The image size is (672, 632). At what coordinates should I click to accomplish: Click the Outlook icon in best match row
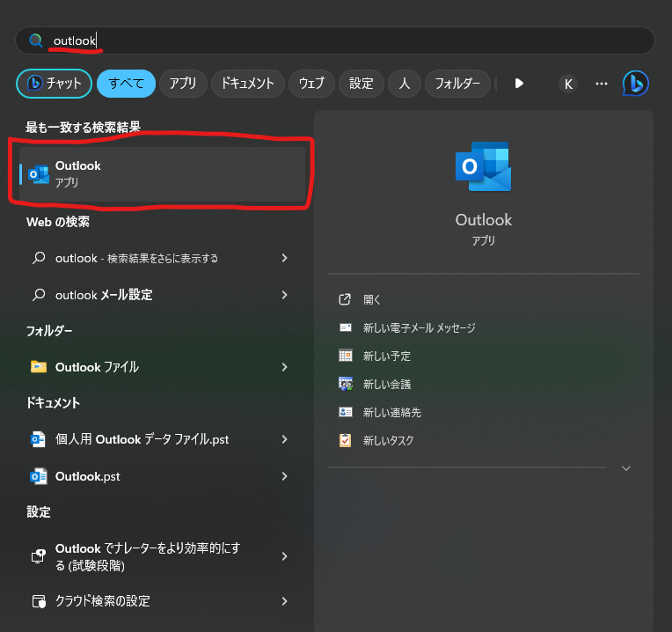coord(39,174)
